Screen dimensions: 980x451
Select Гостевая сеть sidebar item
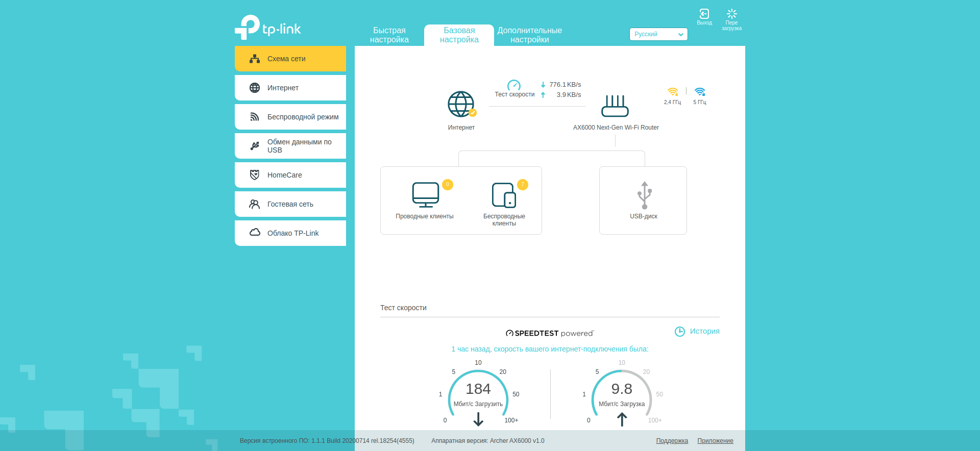290,204
